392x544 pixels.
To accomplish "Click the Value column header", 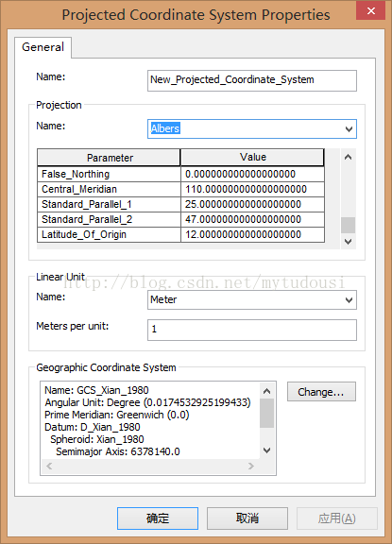I will [x=252, y=158].
